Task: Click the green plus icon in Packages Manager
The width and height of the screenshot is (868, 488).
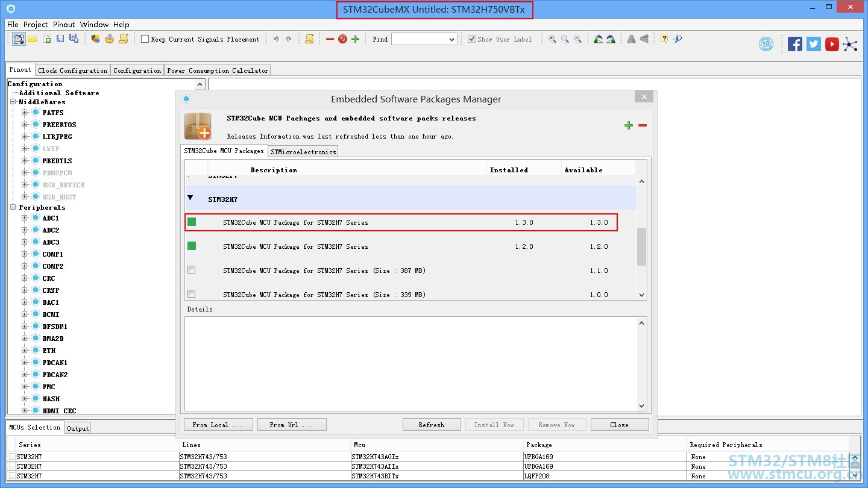Action: tap(629, 125)
